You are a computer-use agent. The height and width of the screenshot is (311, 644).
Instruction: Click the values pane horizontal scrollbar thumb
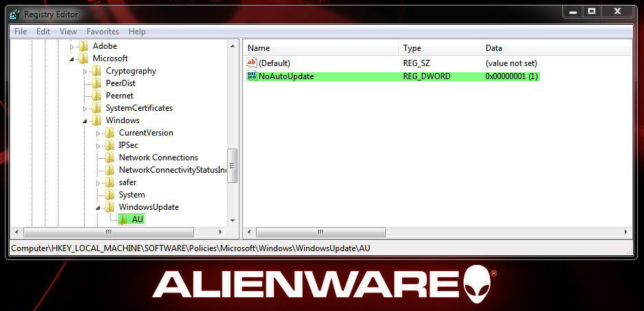coord(321,232)
